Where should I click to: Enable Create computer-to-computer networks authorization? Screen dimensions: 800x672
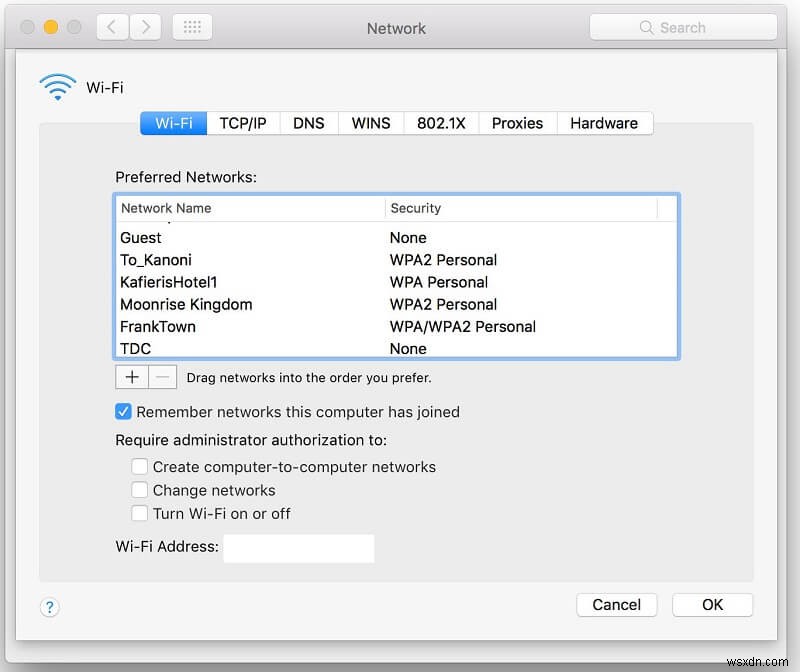[140, 466]
